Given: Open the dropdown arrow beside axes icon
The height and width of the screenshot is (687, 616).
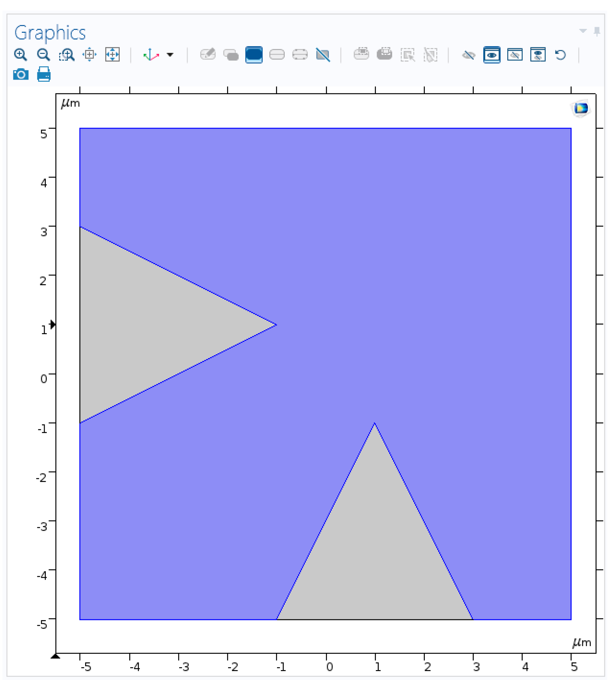Looking at the screenshot, I should click(x=170, y=55).
